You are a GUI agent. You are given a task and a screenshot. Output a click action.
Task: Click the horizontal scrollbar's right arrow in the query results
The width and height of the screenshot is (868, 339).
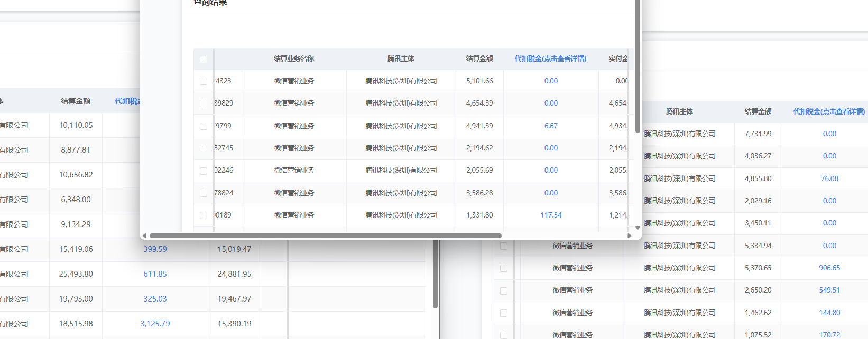(x=629, y=236)
